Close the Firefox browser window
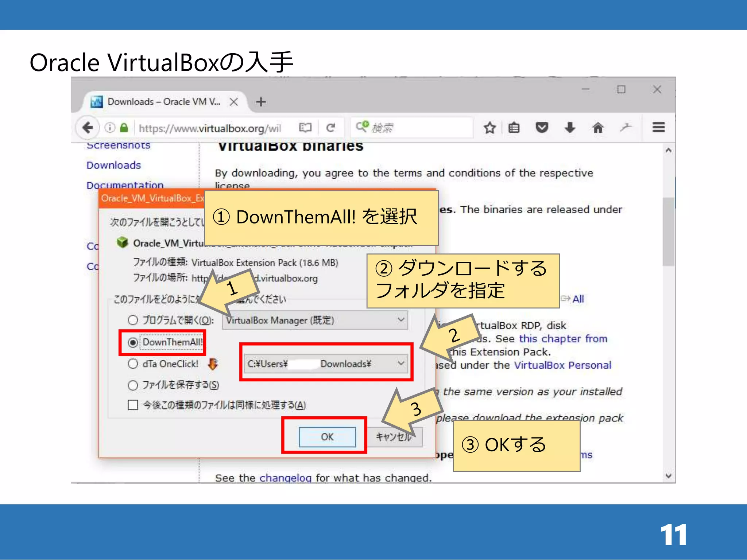Screen dimensions: 747x560 pyautogui.click(x=657, y=89)
